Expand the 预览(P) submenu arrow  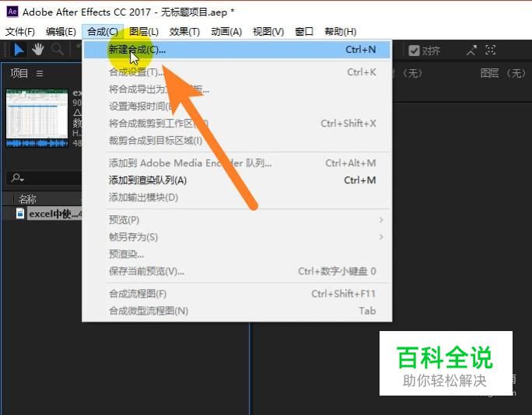coord(381,220)
